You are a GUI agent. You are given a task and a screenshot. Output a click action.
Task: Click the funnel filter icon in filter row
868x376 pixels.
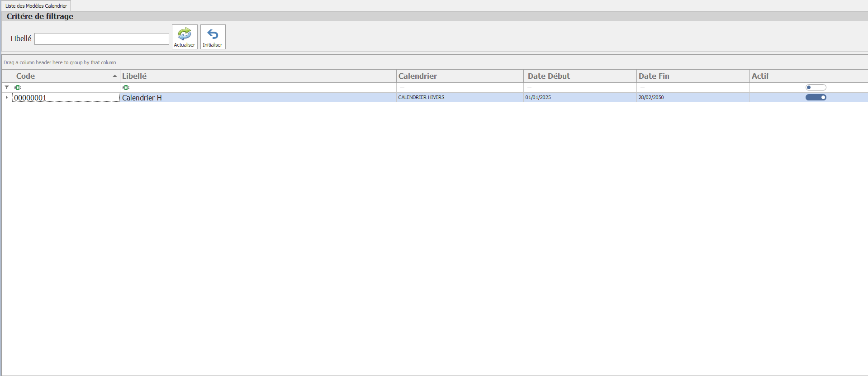[7, 87]
